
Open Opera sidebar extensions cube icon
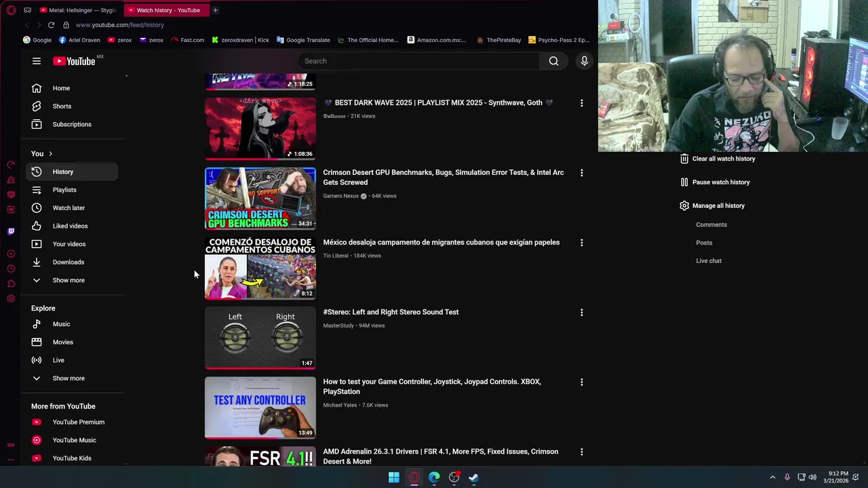(x=11, y=283)
